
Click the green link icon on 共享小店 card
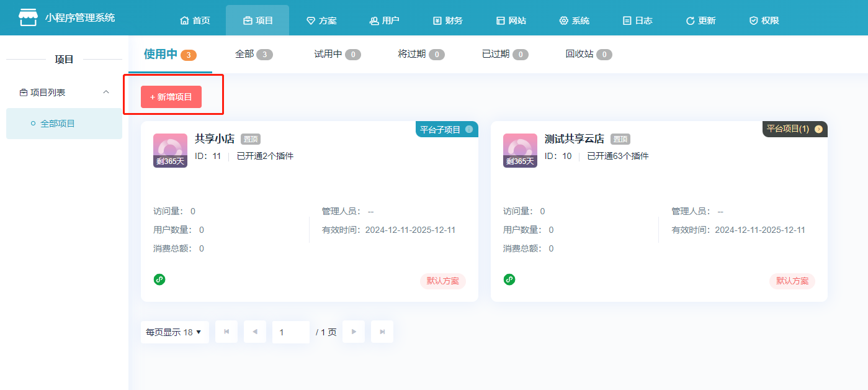[x=159, y=279]
